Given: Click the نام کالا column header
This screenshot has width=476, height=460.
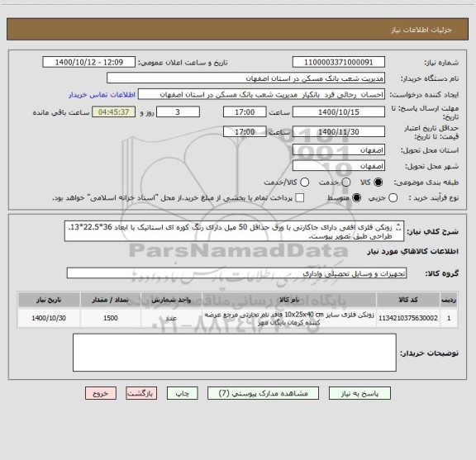Looking at the screenshot, I should pos(289,300).
